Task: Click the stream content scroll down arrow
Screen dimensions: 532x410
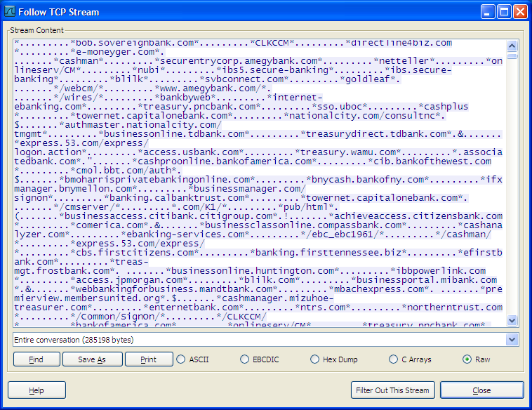Action: 512,320
